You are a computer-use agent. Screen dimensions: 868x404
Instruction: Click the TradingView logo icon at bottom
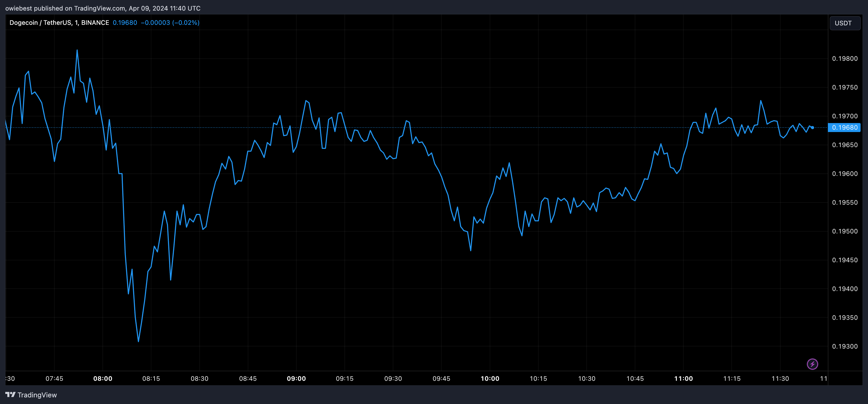(x=11, y=394)
